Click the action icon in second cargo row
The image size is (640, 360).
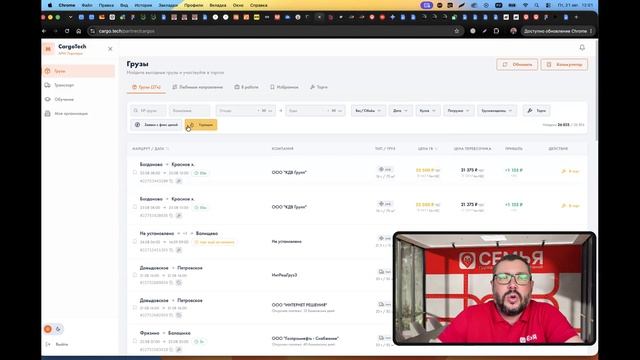tap(571, 206)
